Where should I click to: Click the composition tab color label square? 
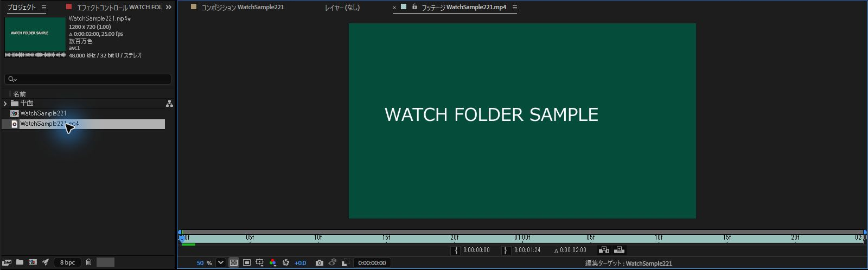coord(193,7)
